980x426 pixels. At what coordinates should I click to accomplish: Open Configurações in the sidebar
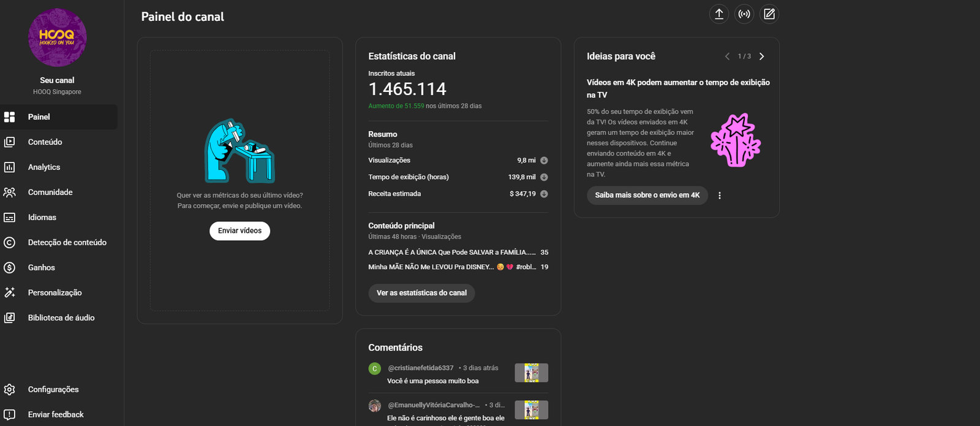click(59, 390)
